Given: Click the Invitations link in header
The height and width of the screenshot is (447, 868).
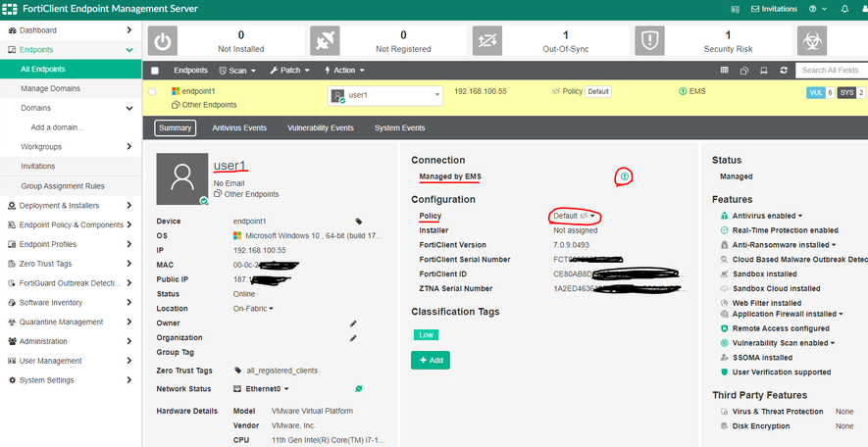Looking at the screenshot, I should click(x=774, y=9).
